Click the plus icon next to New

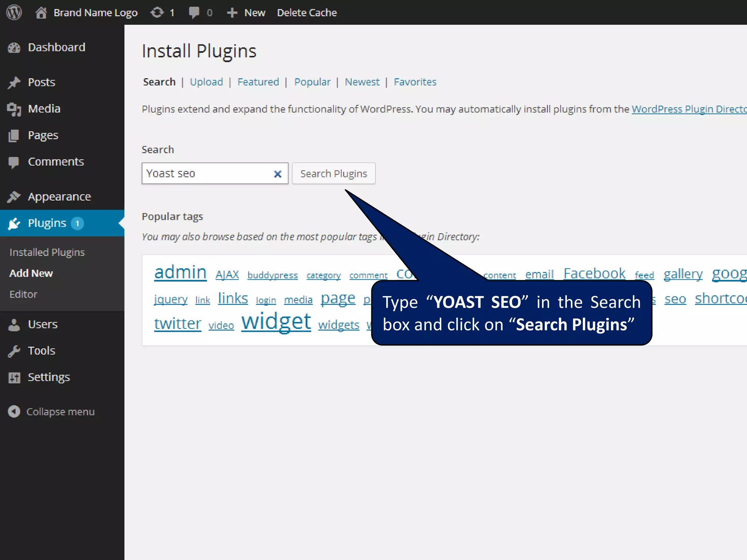(x=232, y=13)
